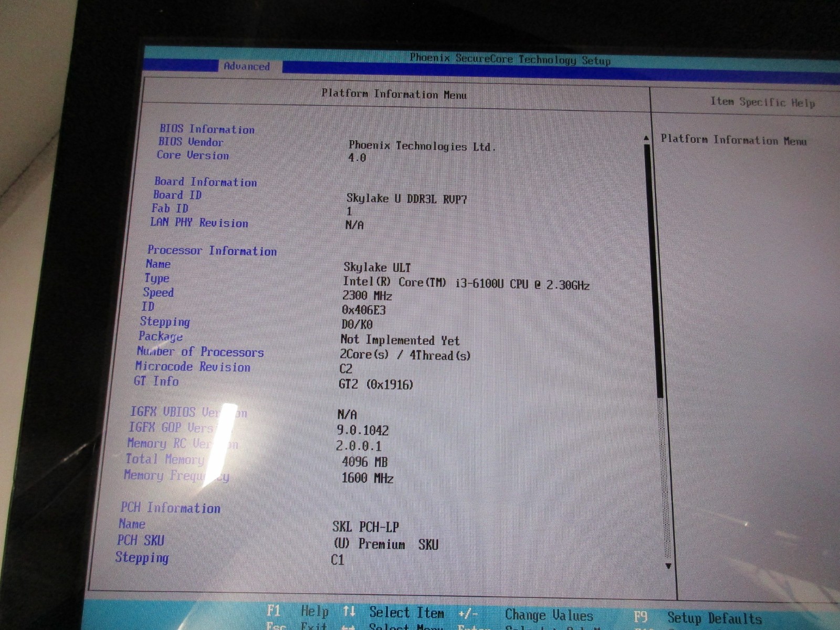Click the '2.0.0.1' memory RC value
Screen dimensions: 840x630
359,446
